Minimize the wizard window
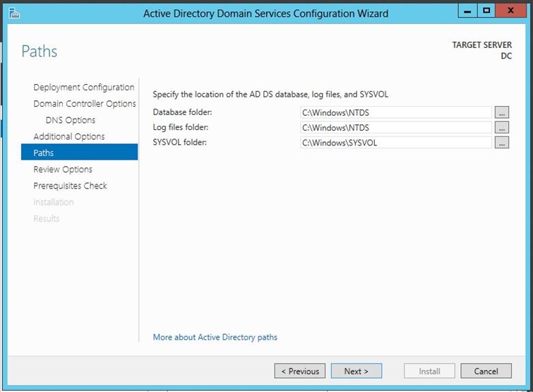533x392 pixels. [x=468, y=11]
